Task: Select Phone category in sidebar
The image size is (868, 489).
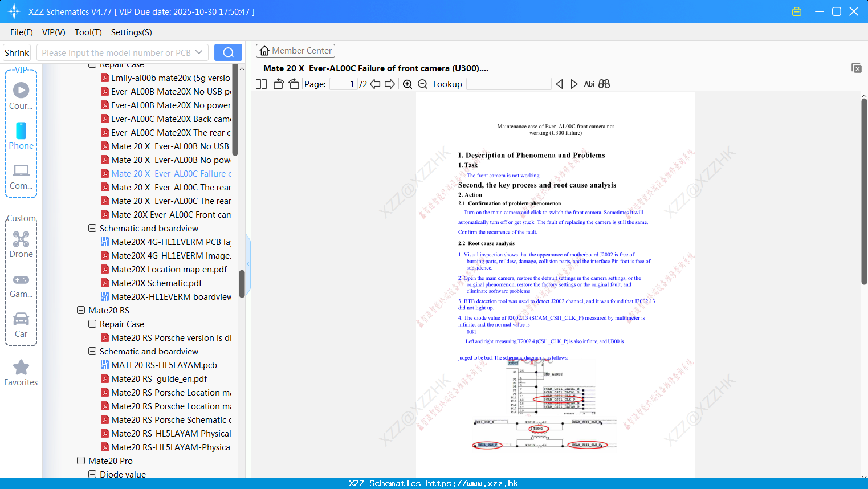Action: (21, 136)
